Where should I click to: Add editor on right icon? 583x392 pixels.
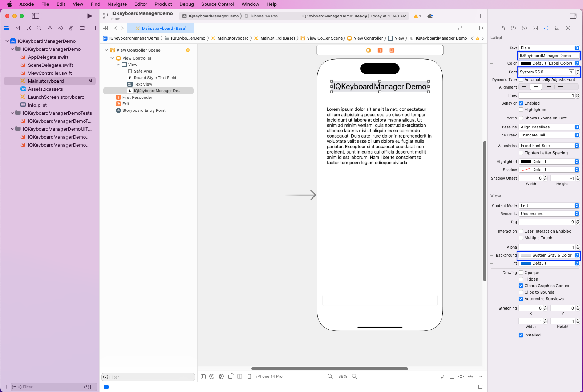coord(482,28)
